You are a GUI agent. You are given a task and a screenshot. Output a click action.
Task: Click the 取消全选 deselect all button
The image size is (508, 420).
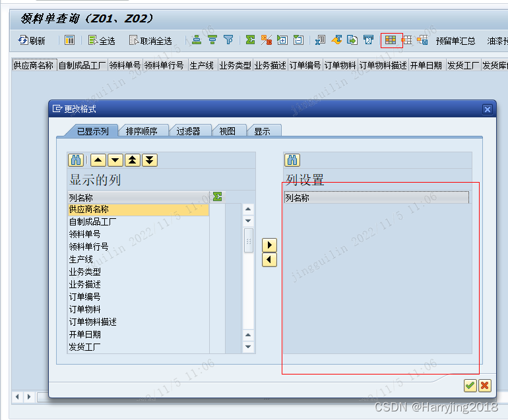150,40
